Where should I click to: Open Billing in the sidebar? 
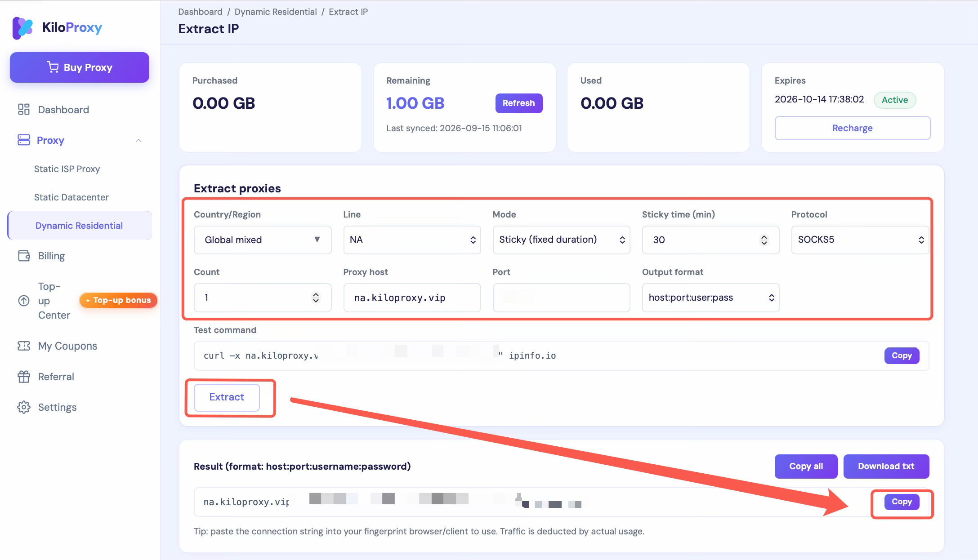51,256
